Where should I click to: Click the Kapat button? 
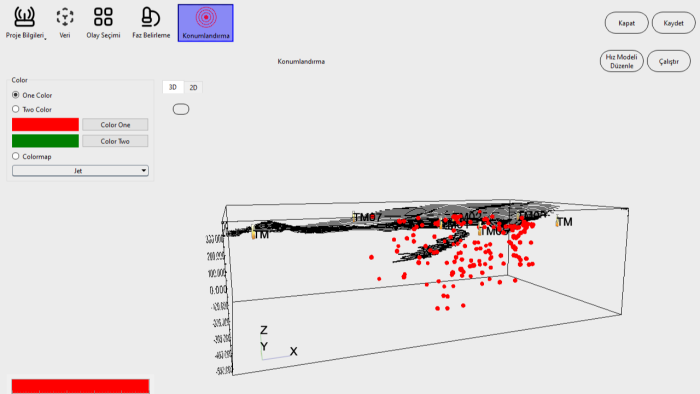pos(626,23)
